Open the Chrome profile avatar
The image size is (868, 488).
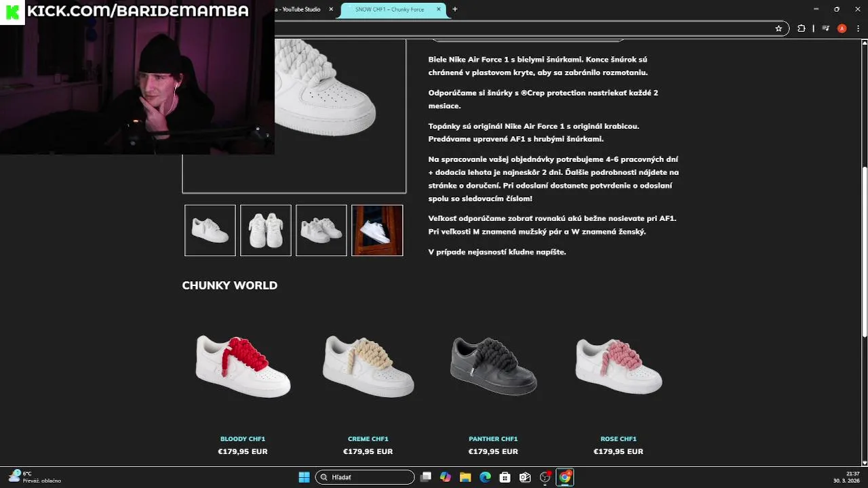click(x=842, y=28)
